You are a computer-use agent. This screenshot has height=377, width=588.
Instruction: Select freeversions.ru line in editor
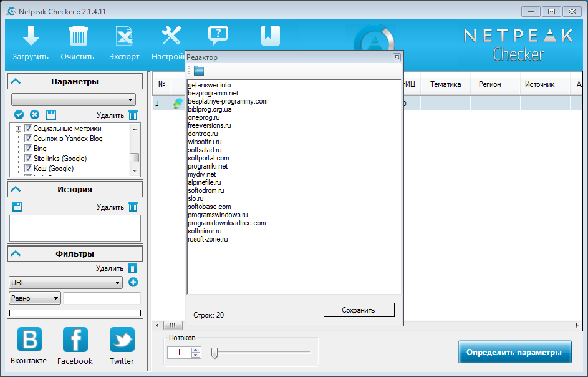point(210,125)
